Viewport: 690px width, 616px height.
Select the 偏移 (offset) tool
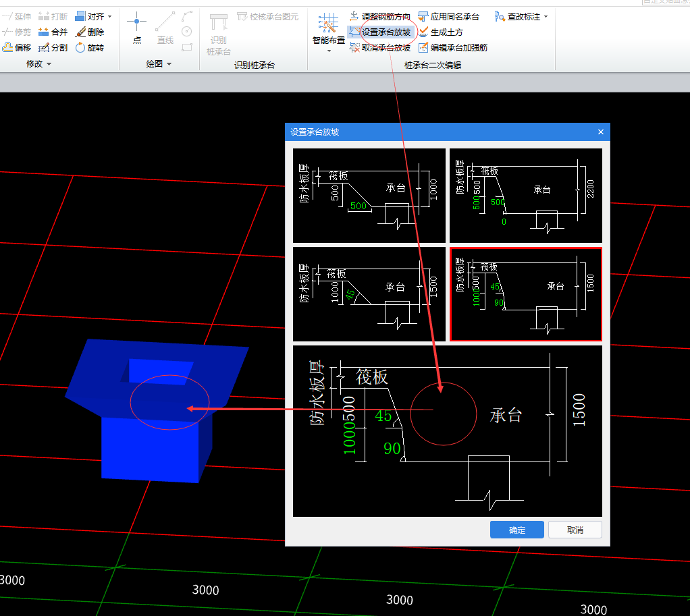coord(16,47)
